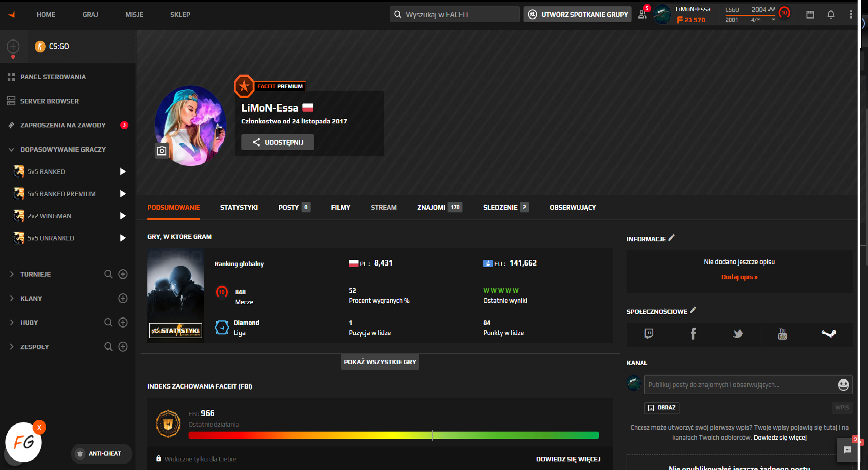Share the profile with Udostępnij
This screenshot has width=868, height=470.
278,142
